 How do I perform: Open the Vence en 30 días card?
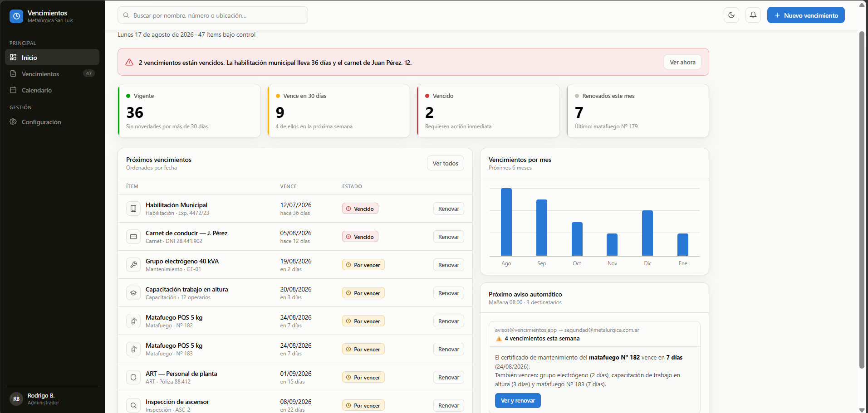coord(338,111)
